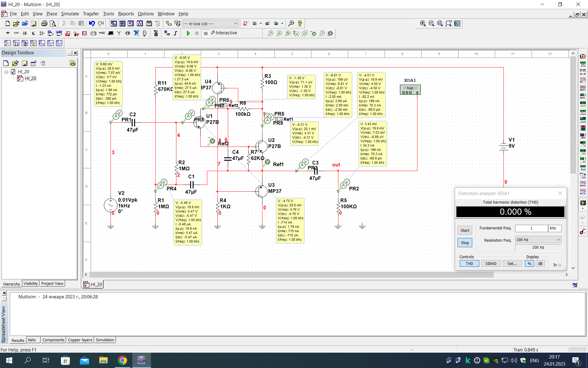Screen dimensions: 588x368
Task: Place an Analog component (op-amp icon)
Action: point(42,33)
